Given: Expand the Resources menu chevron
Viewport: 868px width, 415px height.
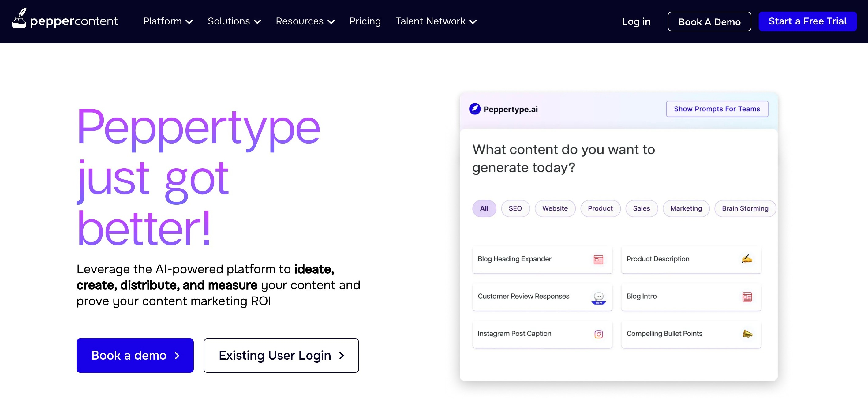Looking at the screenshot, I should click(x=331, y=22).
